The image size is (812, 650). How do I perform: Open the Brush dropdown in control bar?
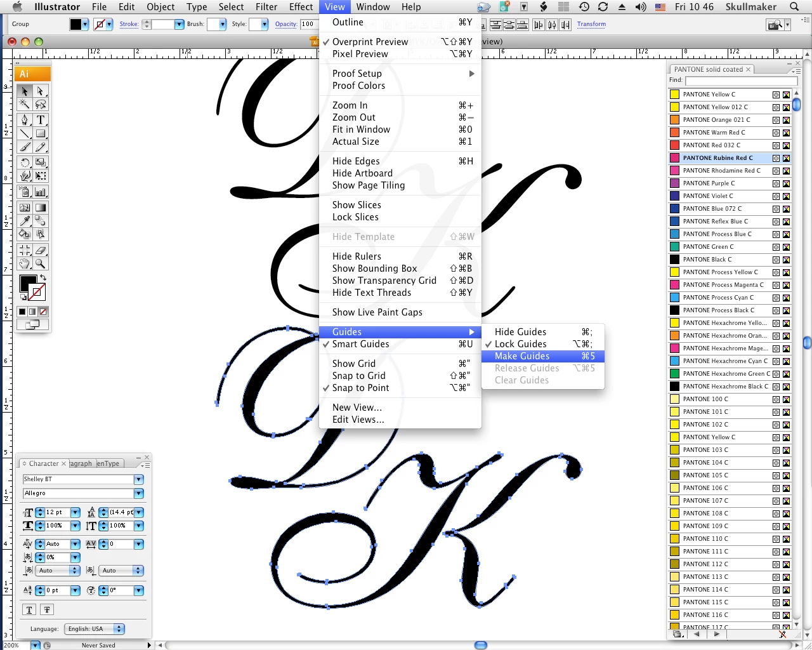[x=222, y=24]
